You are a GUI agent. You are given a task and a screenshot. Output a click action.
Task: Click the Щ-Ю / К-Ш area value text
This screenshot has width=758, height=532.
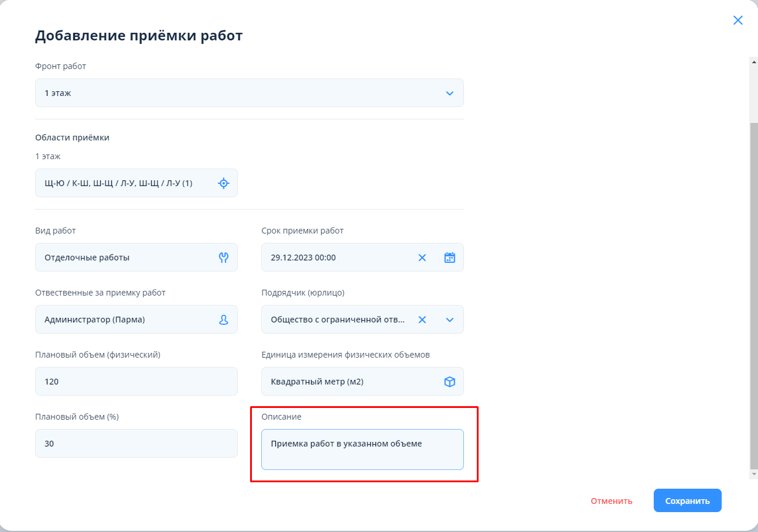(x=118, y=183)
